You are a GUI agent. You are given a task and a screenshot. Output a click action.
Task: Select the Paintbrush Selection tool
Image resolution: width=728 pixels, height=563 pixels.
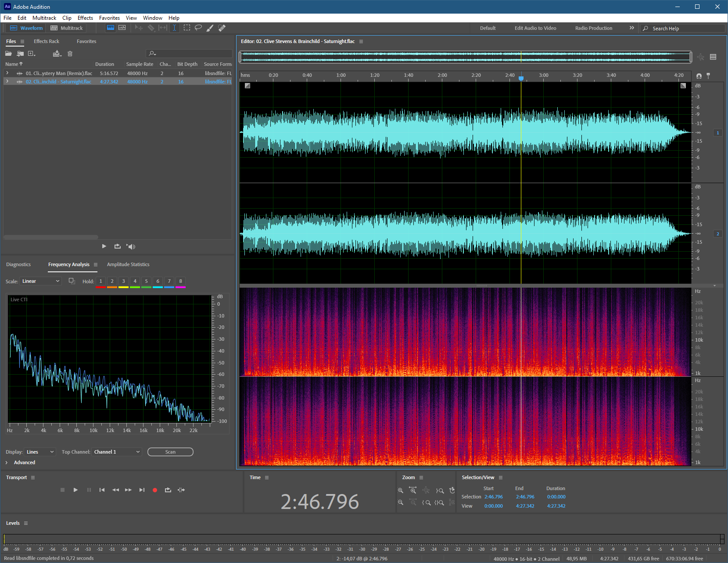pos(210,28)
